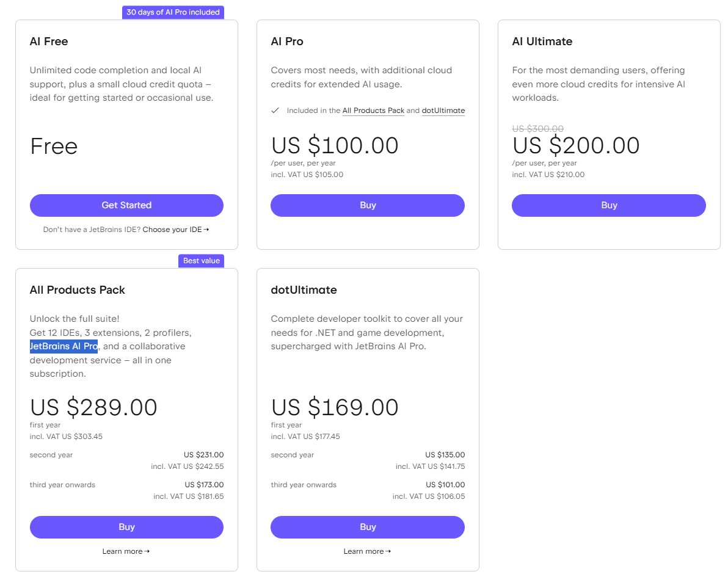Viewport: 728px width, 577px height.
Task: Click the AI Ultimate card heading
Action: 542,42
